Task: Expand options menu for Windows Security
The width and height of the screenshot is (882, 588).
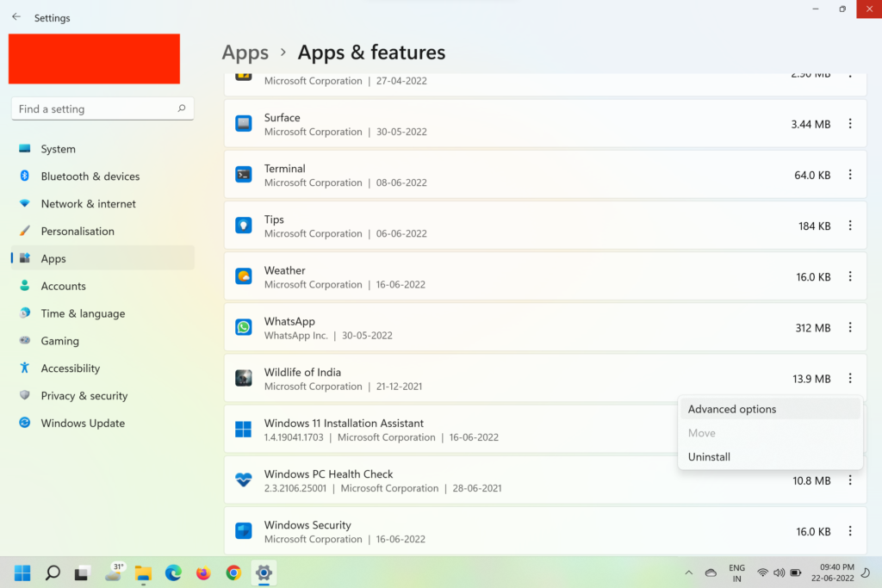Action: 849,531
